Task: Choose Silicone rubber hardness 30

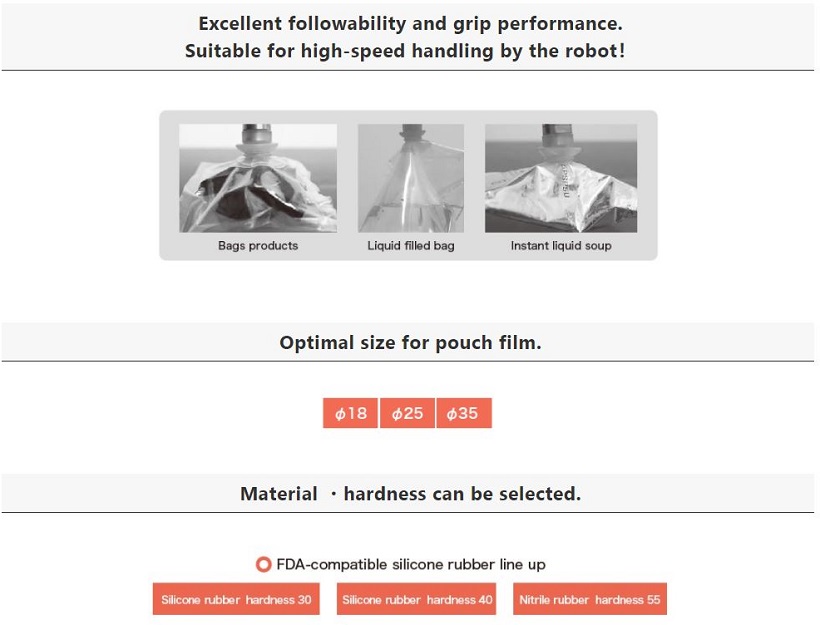Action: [x=236, y=599]
